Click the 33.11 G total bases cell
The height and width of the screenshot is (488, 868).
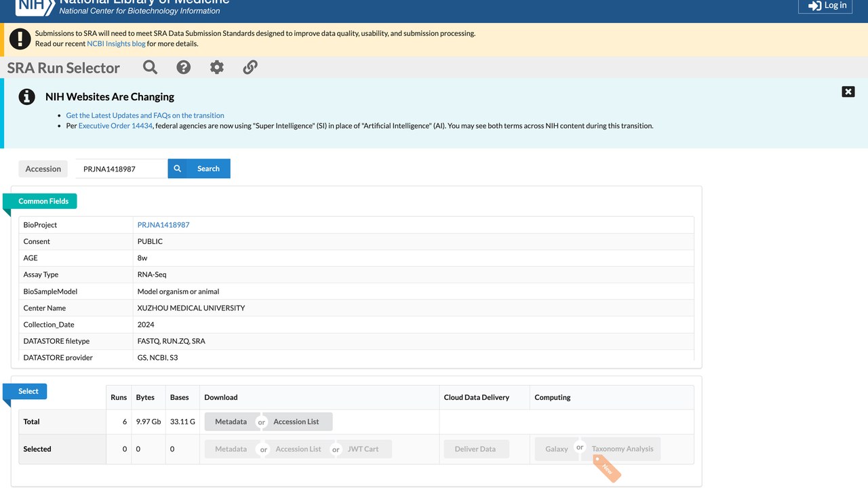coord(182,422)
